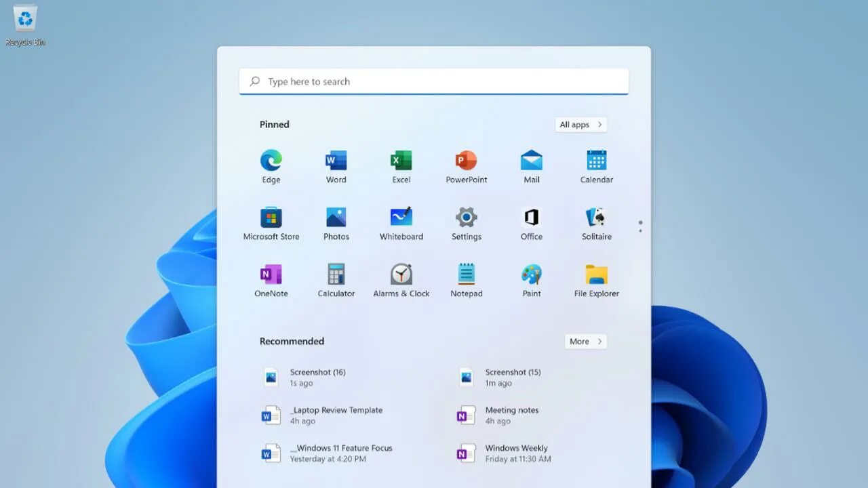Screen dimensions: 868x488
Task: Start the Solitaire game
Action: pos(597,224)
